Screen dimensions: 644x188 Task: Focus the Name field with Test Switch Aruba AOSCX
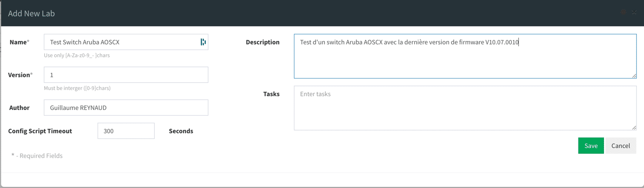[126, 42]
